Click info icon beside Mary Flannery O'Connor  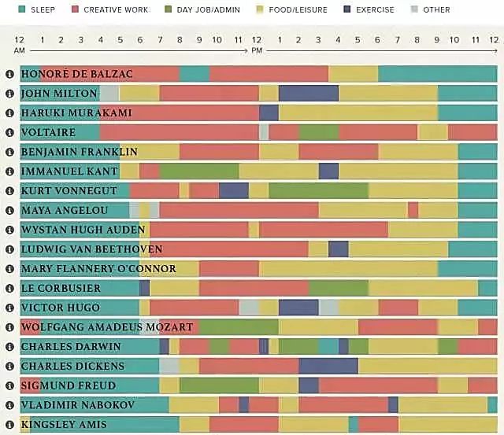[x=9, y=268]
